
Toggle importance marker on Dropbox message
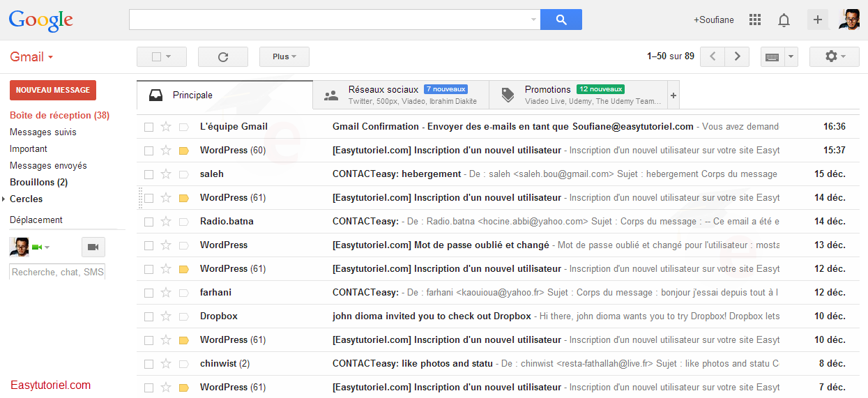pos(184,316)
